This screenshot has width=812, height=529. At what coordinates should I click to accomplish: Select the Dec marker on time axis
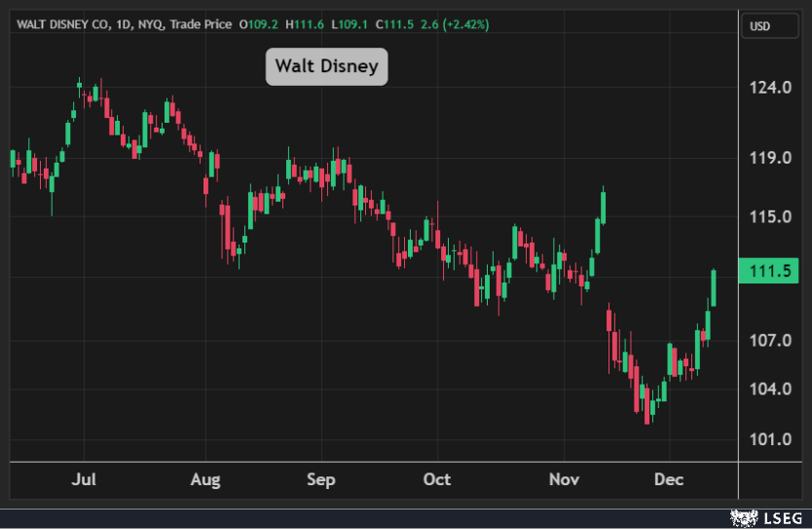click(669, 479)
